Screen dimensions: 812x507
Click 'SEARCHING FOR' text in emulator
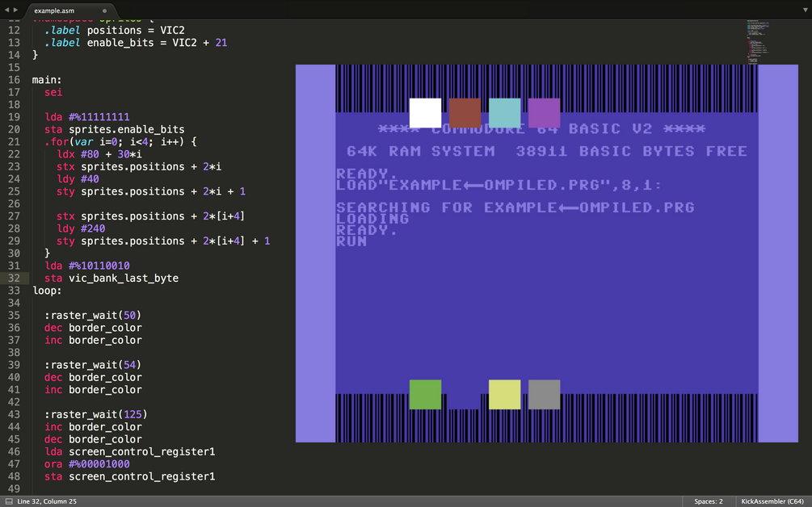405,207
